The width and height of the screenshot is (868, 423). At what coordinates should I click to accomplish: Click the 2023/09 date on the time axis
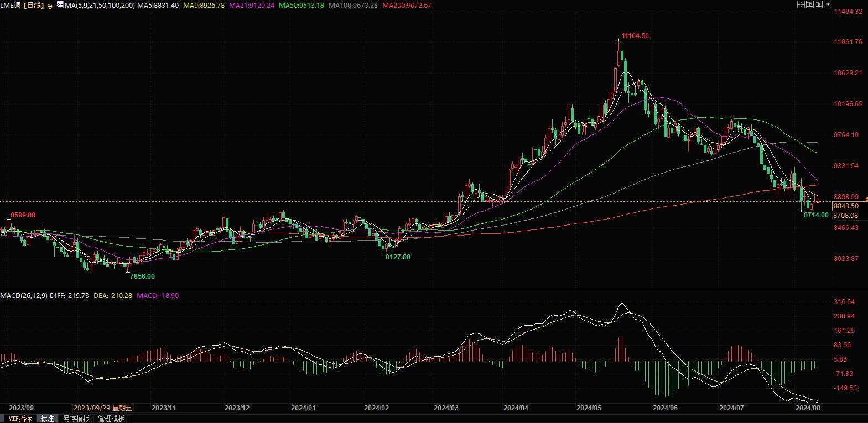pyautogui.click(x=21, y=408)
